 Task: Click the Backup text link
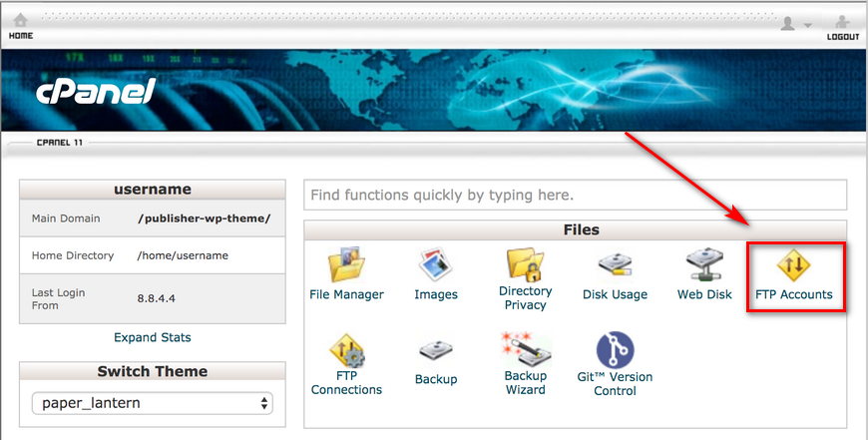[436, 379]
